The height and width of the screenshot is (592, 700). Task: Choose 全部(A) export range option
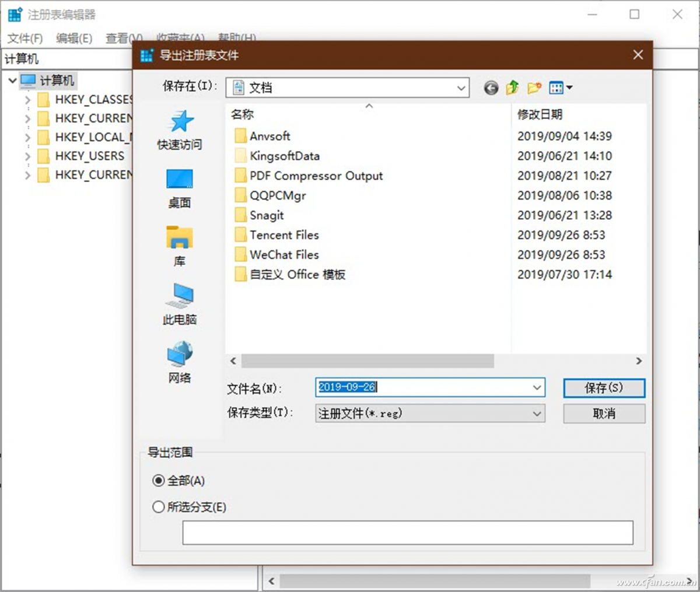point(178,481)
